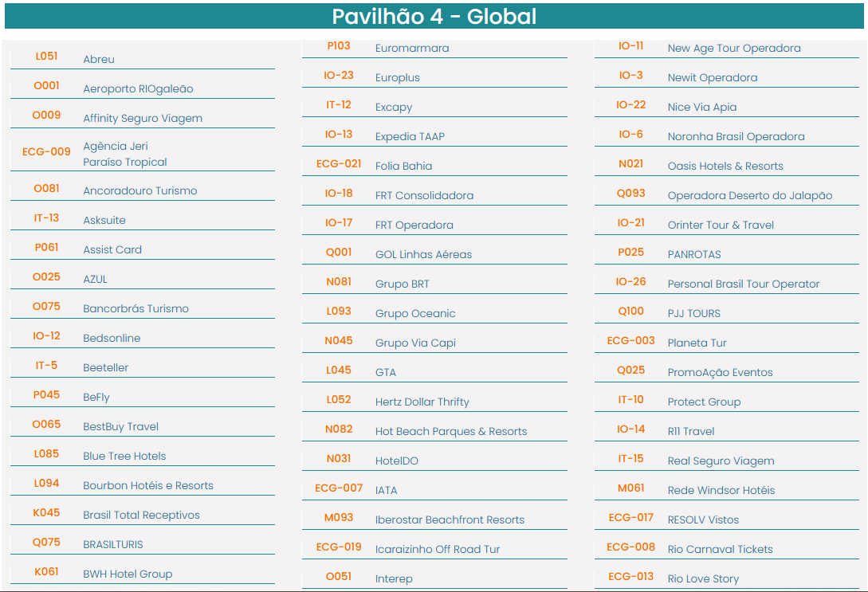This screenshot has width=868, height=592.
Task: Click the Agência Jeri Paraíso Tropical entry
Action: [x=124, y=154]
